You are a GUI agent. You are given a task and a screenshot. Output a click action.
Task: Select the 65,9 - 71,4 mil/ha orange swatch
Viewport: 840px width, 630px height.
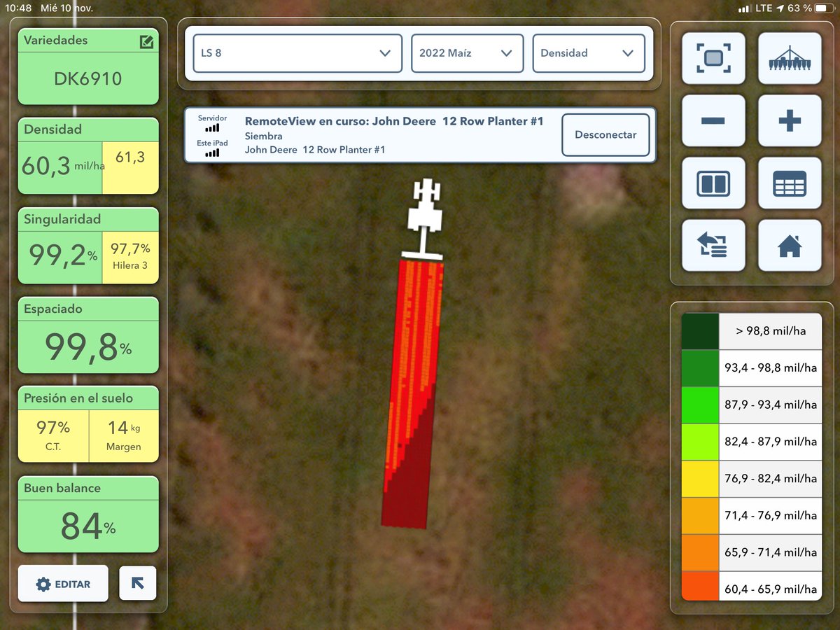[700, 553]
